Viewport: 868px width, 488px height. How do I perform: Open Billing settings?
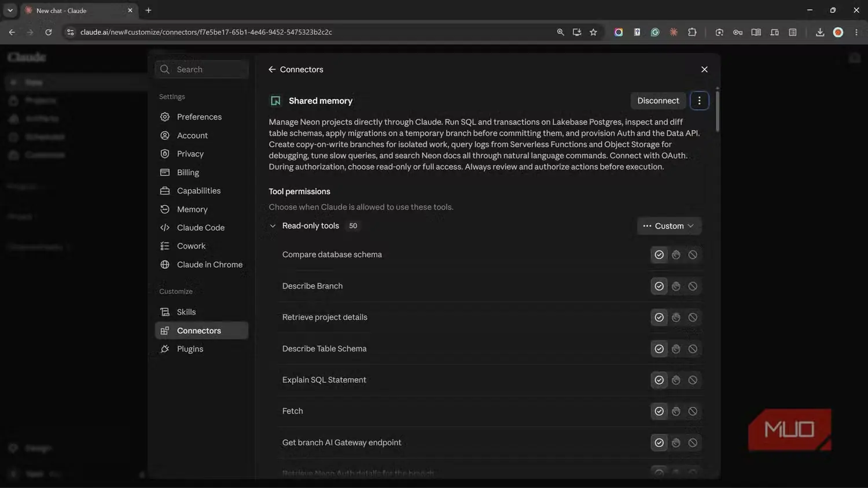click(201, 172)
